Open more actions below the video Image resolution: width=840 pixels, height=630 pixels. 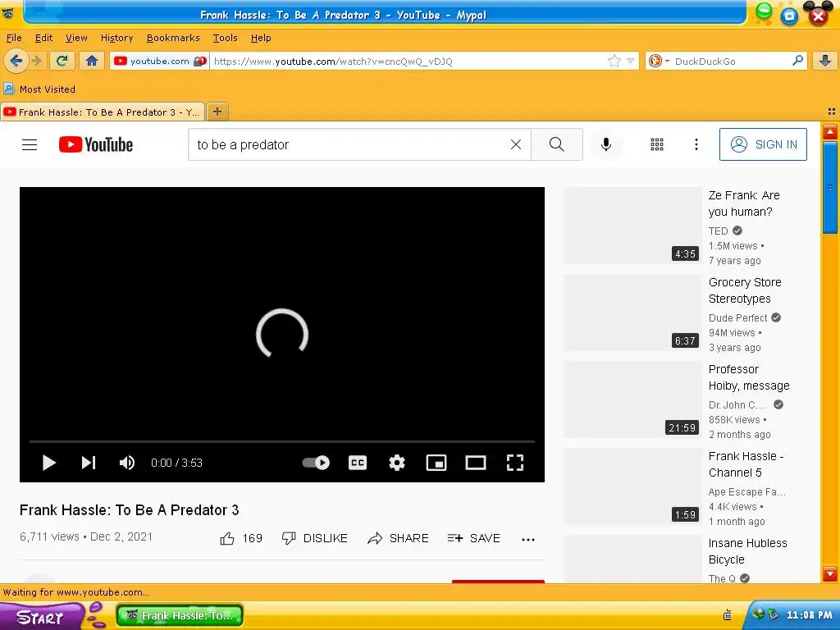[x=528, y=540]
